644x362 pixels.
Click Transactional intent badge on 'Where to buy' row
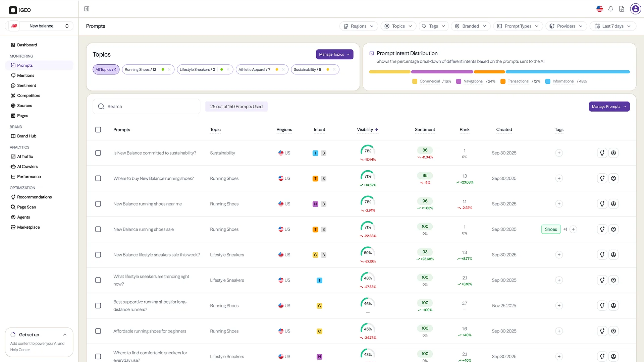click(315, 179)
